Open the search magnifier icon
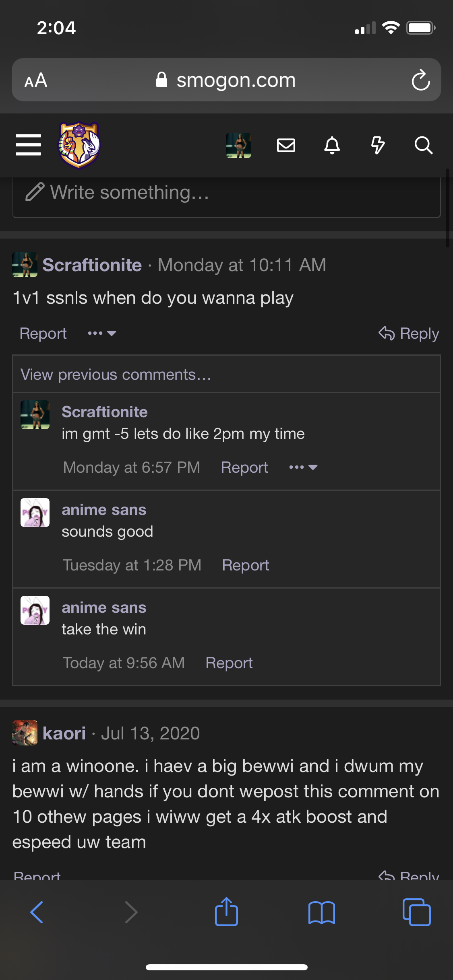453x980 pixels. 424,145
